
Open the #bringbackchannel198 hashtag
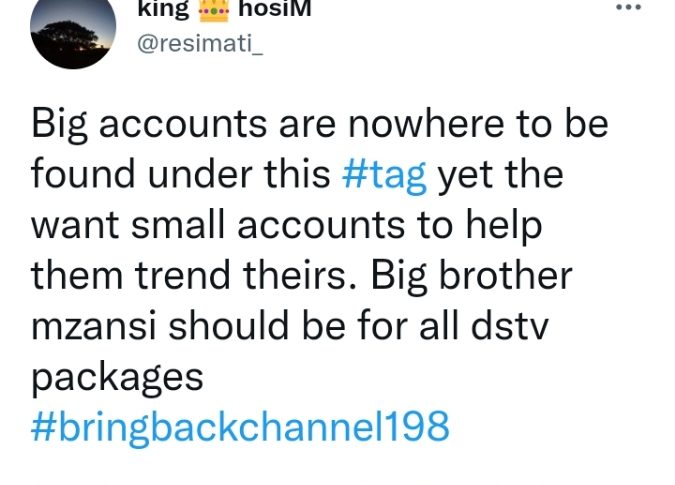coord(240,427)
